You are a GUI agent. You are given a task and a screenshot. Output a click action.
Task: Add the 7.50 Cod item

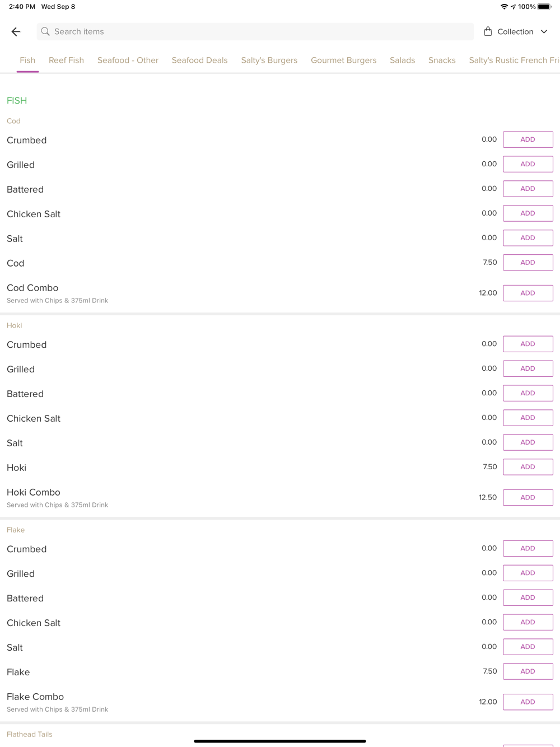[528, 263]
